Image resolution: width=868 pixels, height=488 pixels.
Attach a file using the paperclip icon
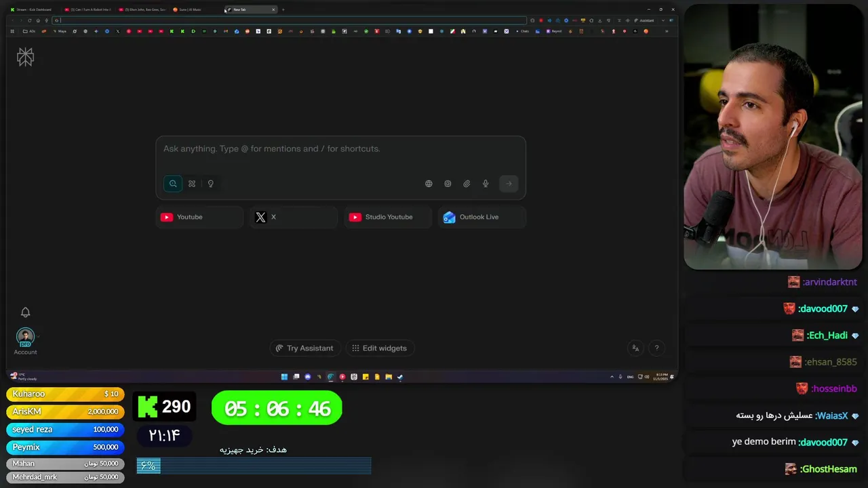click(x=467, y=184)
